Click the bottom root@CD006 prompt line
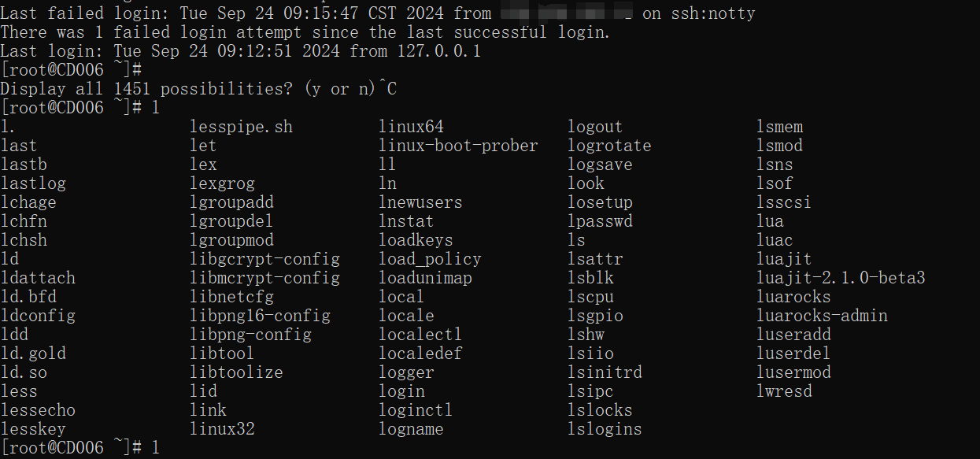 [80, 448]
